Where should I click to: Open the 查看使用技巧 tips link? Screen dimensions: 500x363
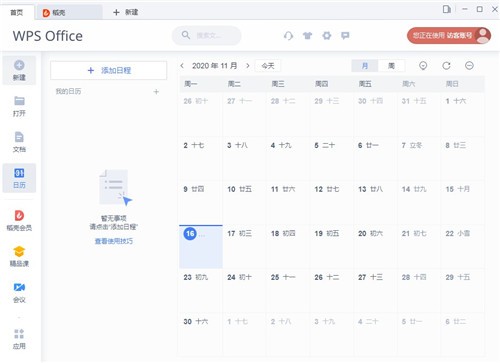click(x=114, y=241)
